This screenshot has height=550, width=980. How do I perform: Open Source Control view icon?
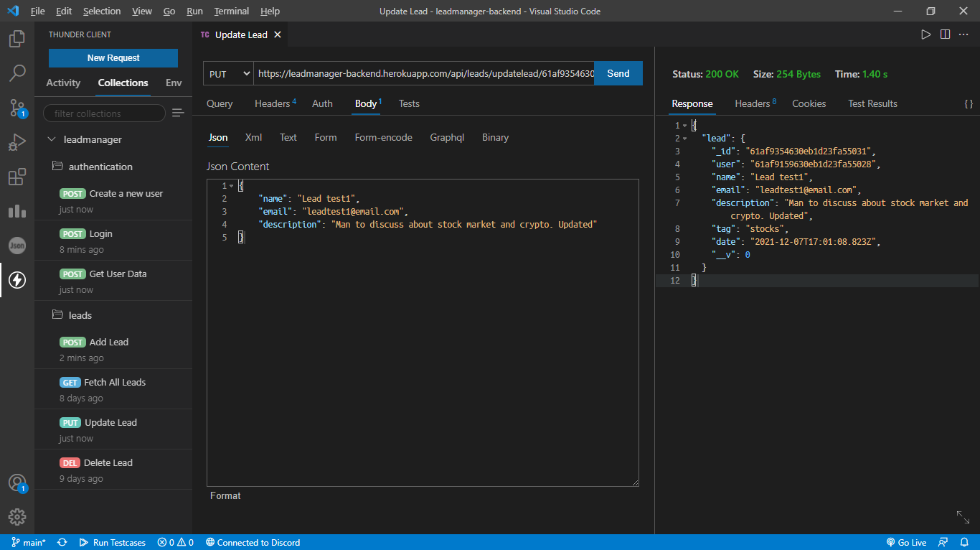point(17,108)
